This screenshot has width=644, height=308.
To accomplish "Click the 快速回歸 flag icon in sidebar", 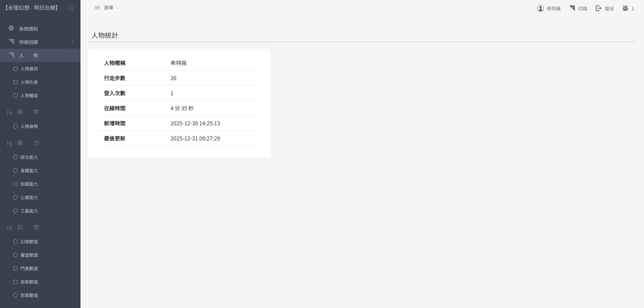I will coord(11,42).
